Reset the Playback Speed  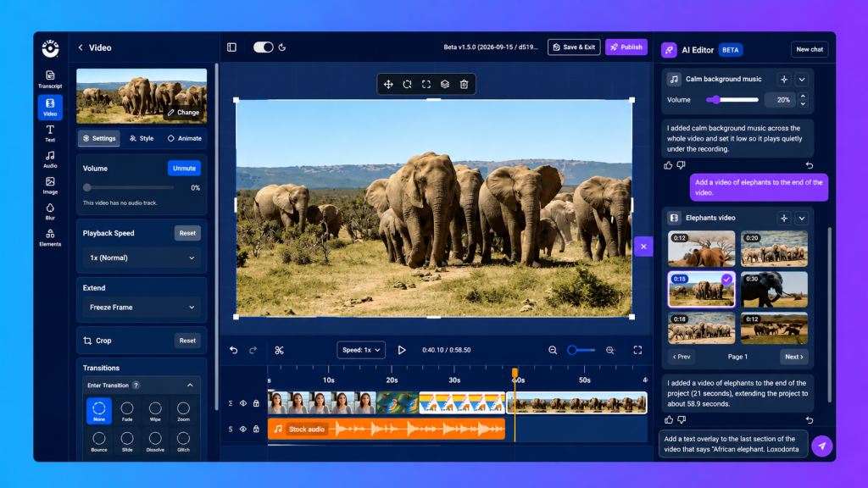pyautogui.click(x=187, y=233)
